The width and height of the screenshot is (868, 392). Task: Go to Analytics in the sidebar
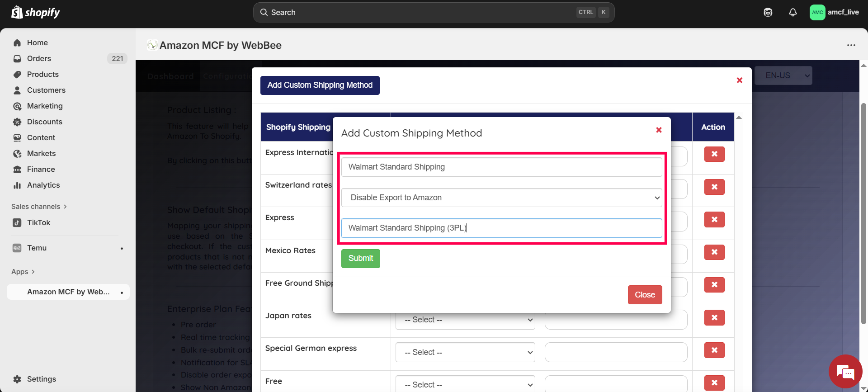coord(43,185)
